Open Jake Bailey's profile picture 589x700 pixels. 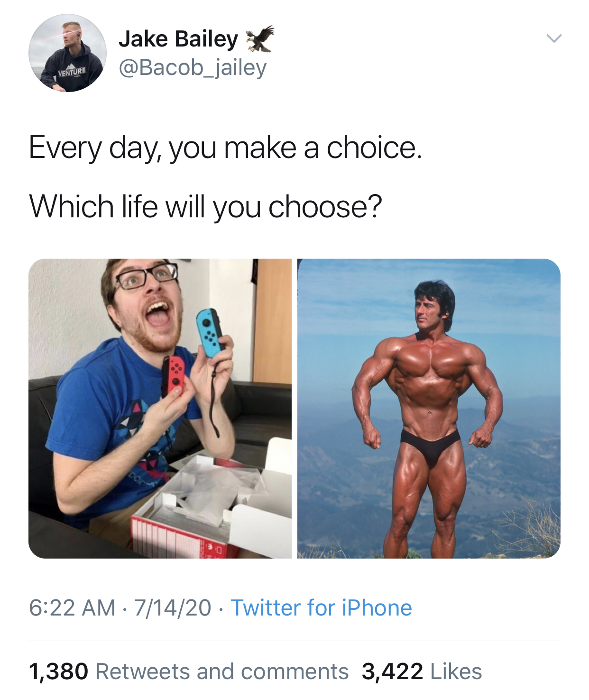(67, 53)
